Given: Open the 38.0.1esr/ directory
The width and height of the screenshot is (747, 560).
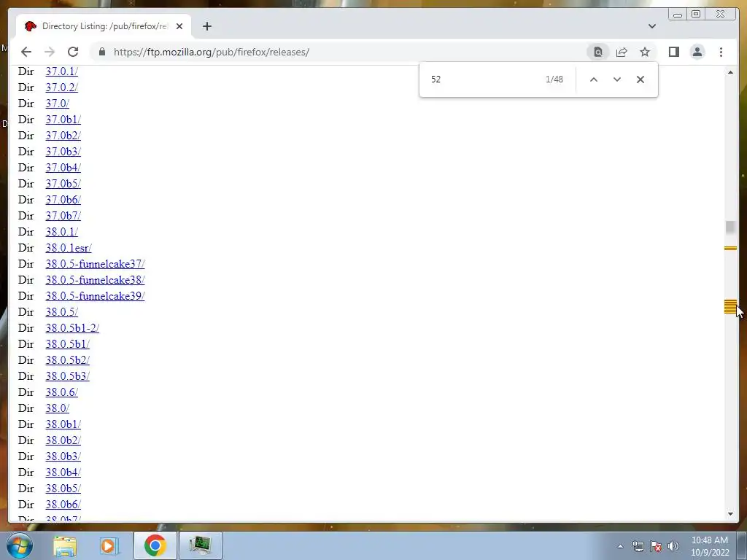Looking at the screenshot, I should tap(68, 248).
